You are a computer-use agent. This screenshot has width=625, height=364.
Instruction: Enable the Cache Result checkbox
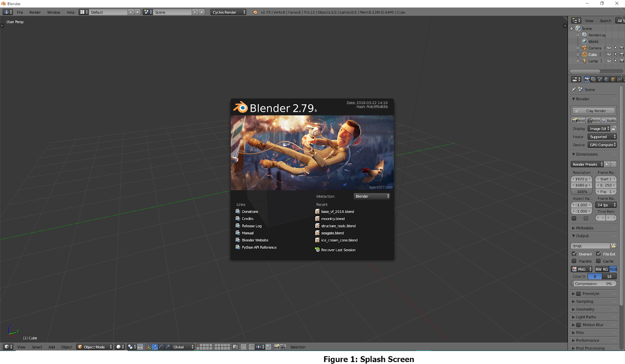click(598, 261)
